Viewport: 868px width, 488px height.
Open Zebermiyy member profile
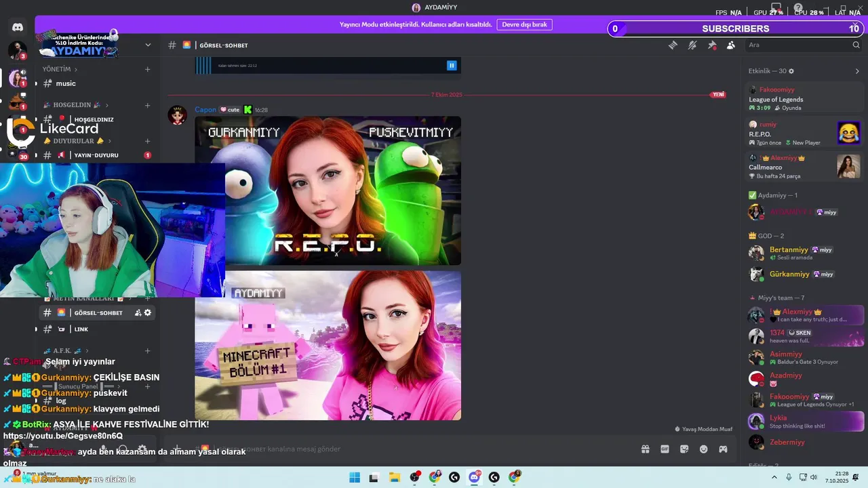click(806, 442)
